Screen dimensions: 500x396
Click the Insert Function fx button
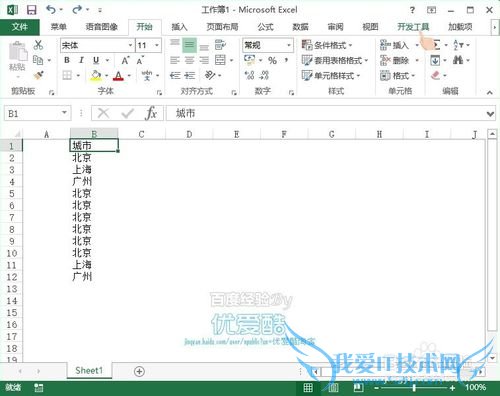151,113
